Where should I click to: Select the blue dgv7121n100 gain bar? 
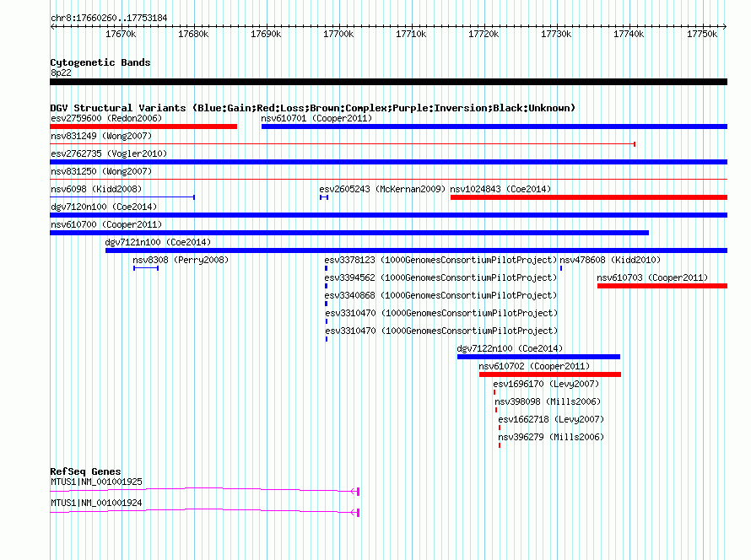[416, 250]
